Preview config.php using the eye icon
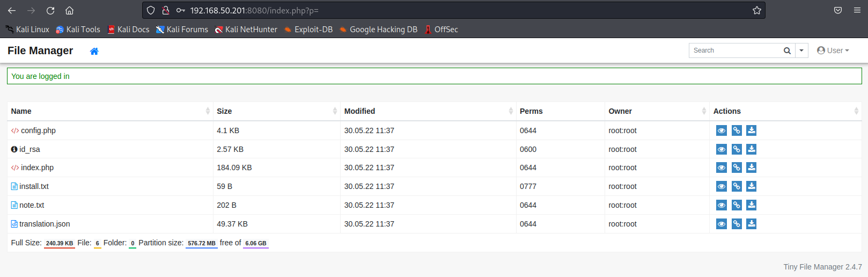This screenshot has width=868, height=277. pos(722,130)
